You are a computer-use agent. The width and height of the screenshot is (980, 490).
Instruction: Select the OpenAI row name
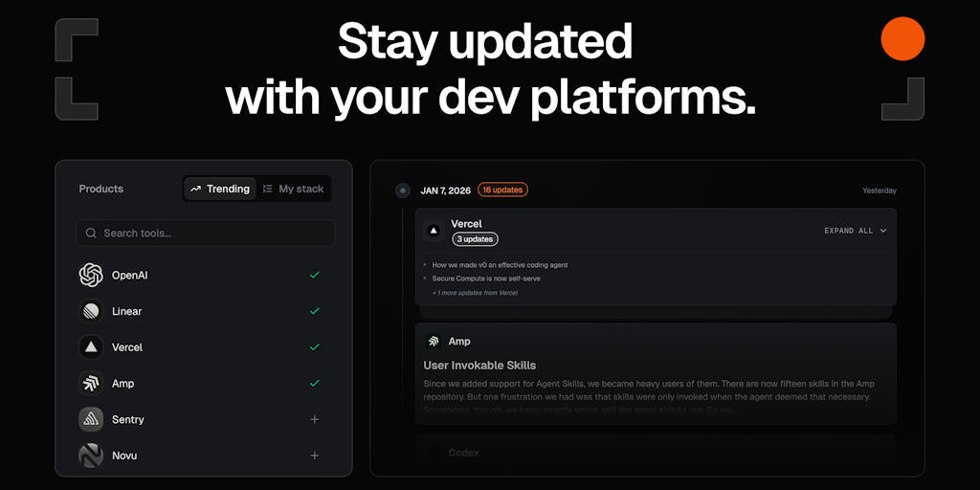130,275
